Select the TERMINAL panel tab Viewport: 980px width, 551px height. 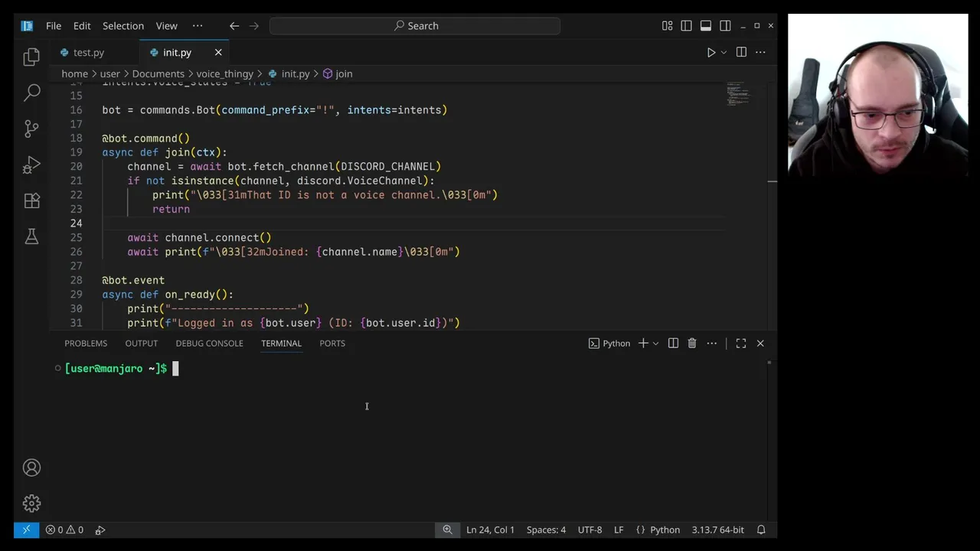(281, 343)
